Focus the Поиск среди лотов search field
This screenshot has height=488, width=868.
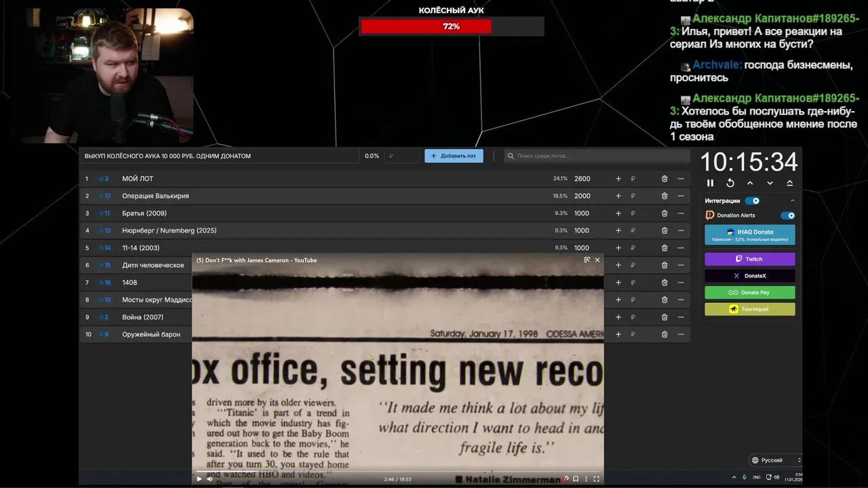click(597, 156)
